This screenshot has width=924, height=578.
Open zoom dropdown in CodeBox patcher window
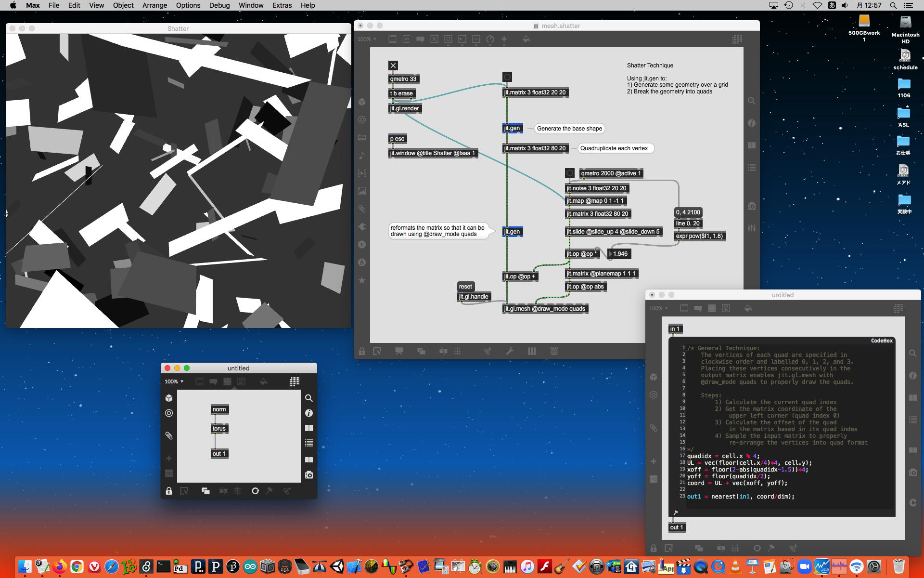coord(658,308)
